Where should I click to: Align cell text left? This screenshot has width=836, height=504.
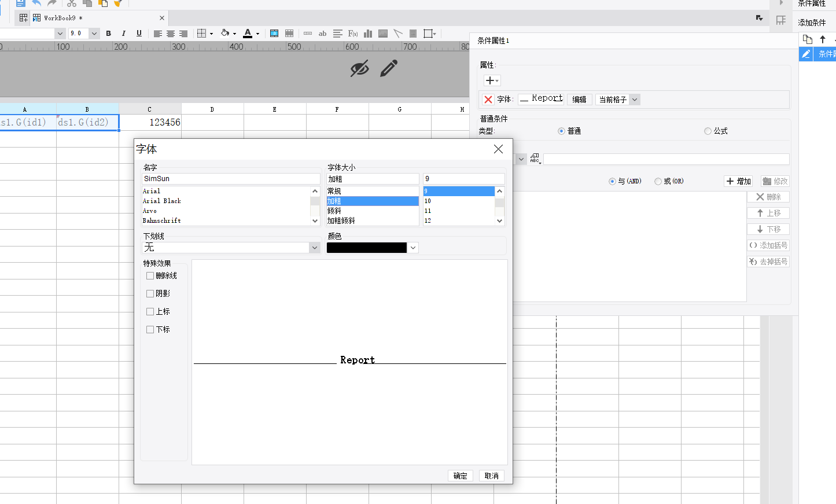(157, 34)
